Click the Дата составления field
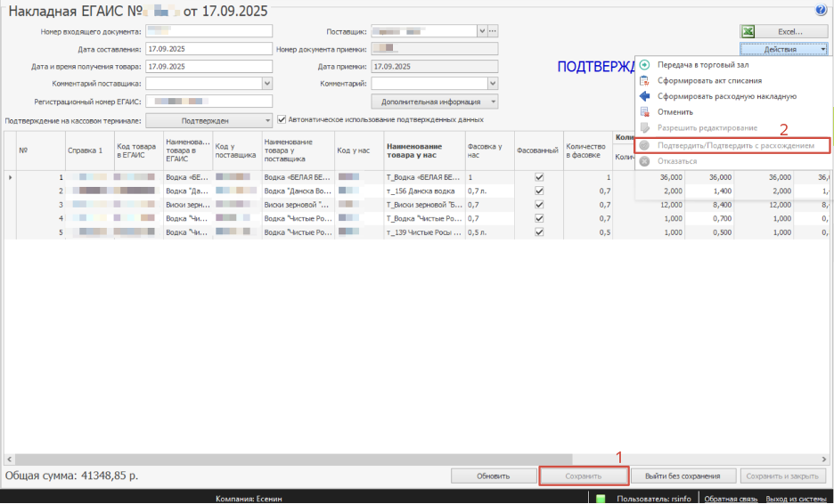This screenshot has height=504, width=834. 209,49
